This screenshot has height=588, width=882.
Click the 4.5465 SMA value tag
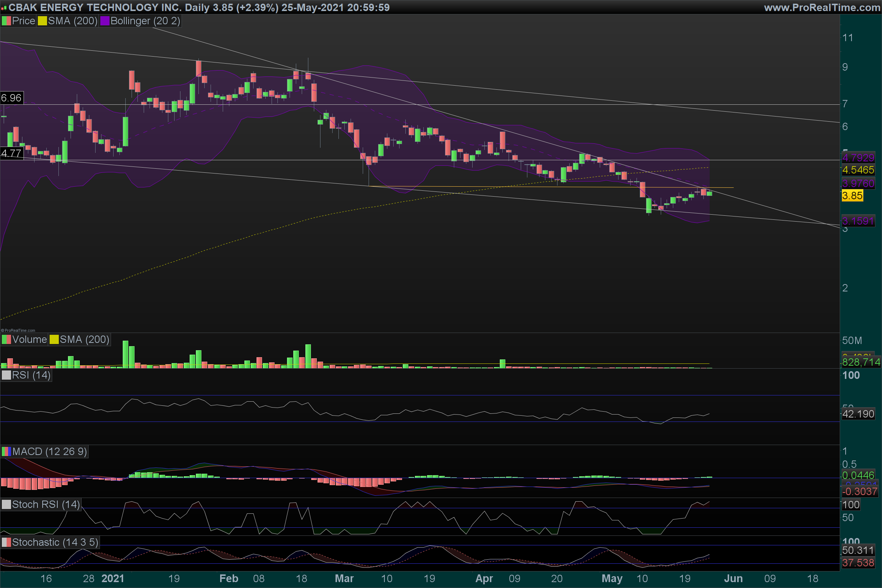point(858,170)
